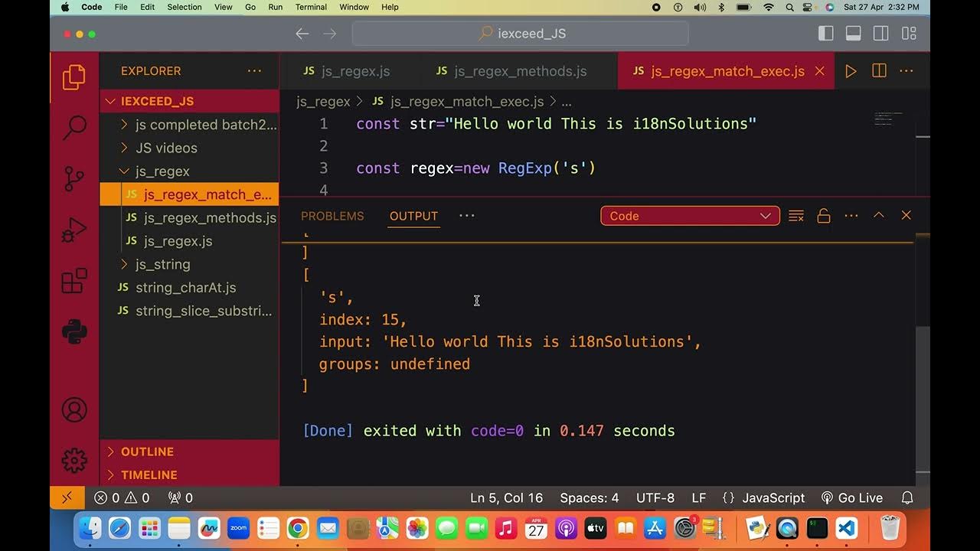
Task: Clear the output panel
Action: [796, 216]
